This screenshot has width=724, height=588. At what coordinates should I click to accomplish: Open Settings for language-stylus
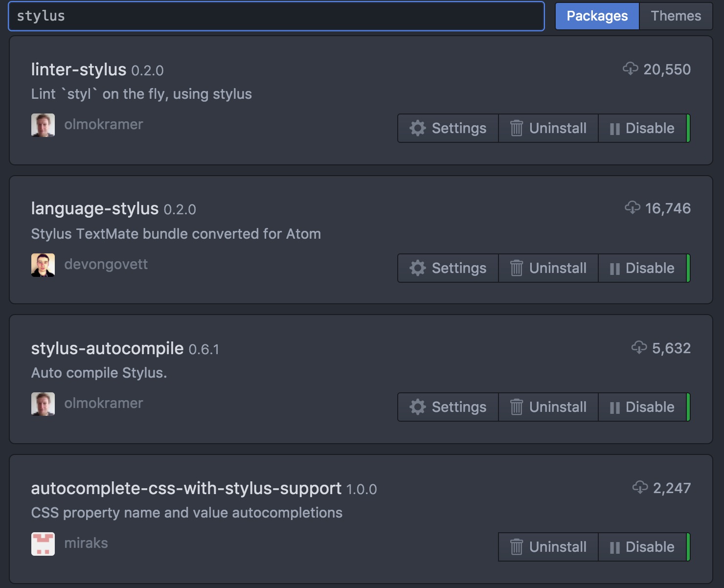[448, 268]
